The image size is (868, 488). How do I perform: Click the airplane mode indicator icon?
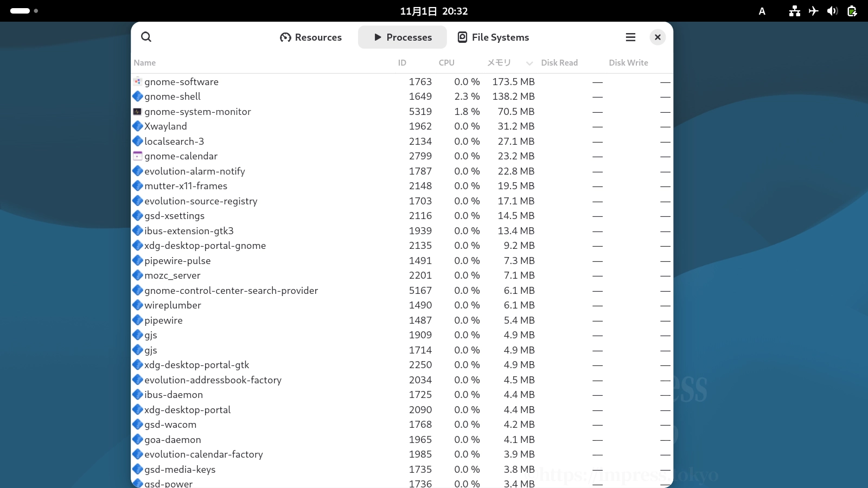click(x=813, y=11)
